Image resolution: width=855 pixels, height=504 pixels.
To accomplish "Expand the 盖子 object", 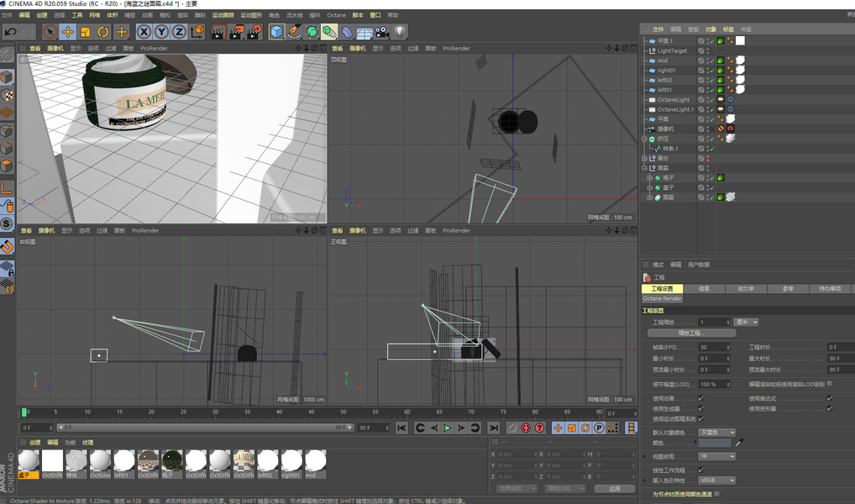I will 649,187.
